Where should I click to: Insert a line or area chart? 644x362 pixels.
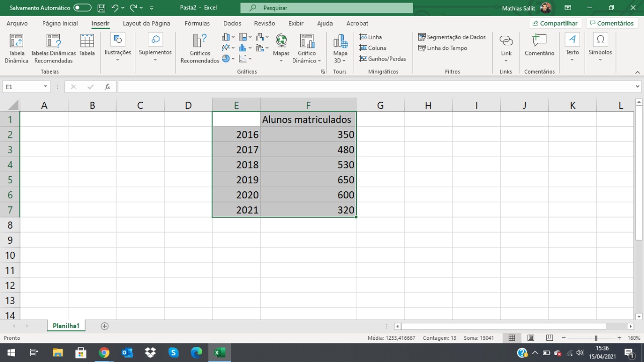(x=228, y=48)
